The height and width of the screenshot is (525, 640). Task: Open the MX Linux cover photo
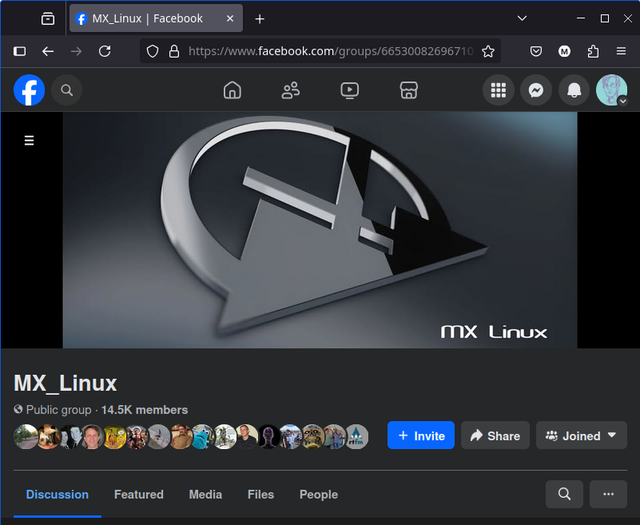[x=320, y=230]
